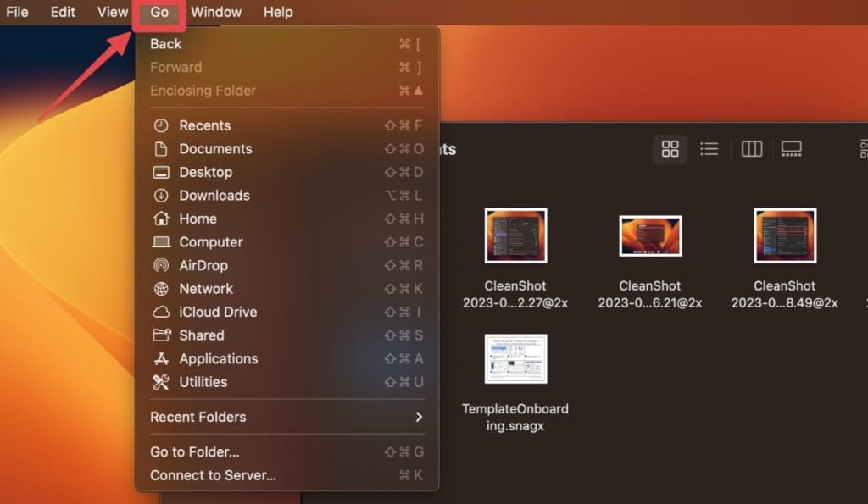Switch to column view
Screen dimensions: 868x504
[x=752, y=149]
